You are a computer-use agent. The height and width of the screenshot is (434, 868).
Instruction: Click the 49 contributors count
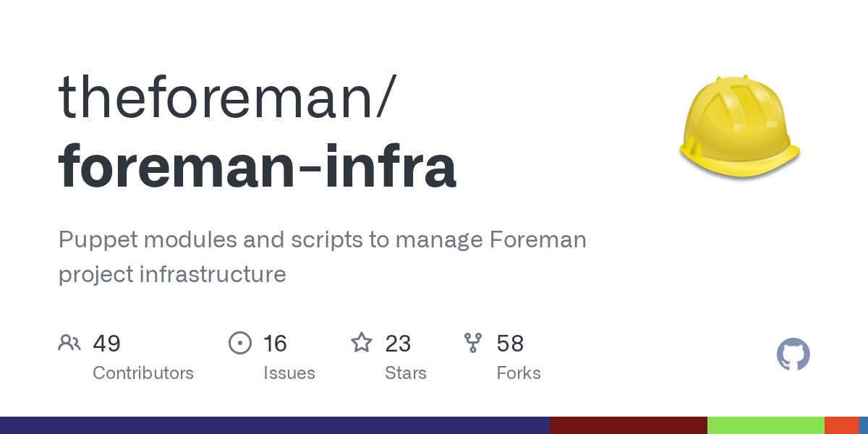coord(106,343)
